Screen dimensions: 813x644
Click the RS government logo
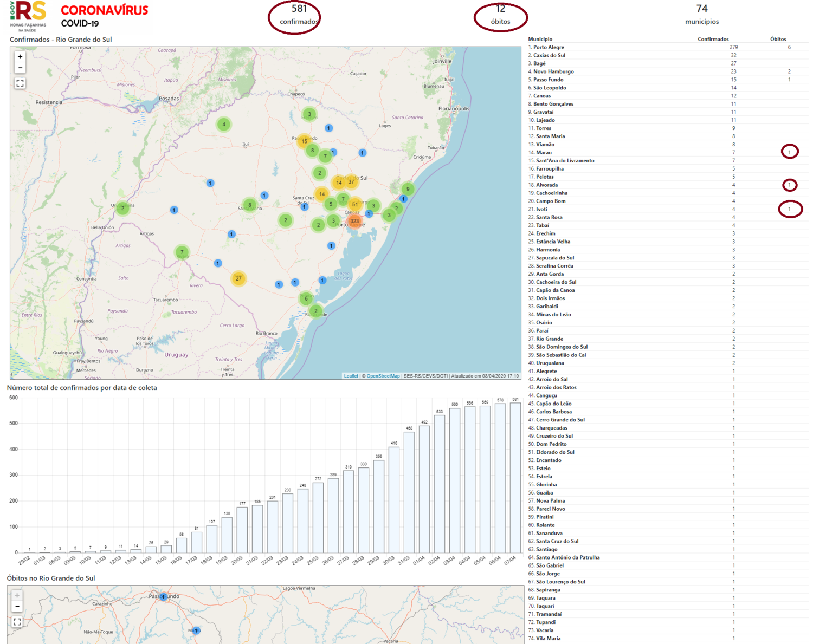pyautogui.click(x=28, y=16)
